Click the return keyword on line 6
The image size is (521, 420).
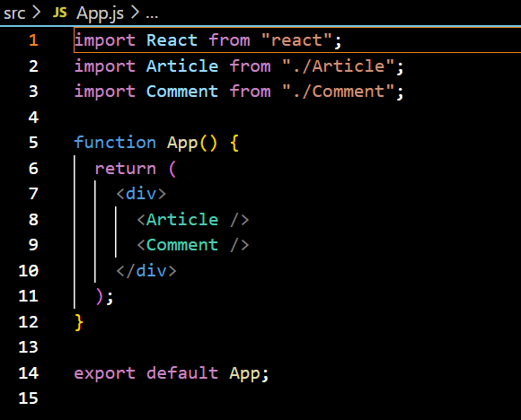tap(125, 169)
